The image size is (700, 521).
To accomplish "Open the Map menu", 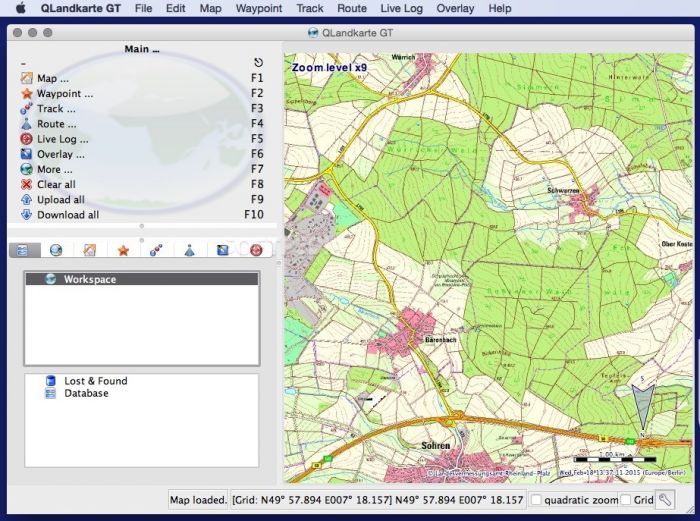I will pos(210,8).
